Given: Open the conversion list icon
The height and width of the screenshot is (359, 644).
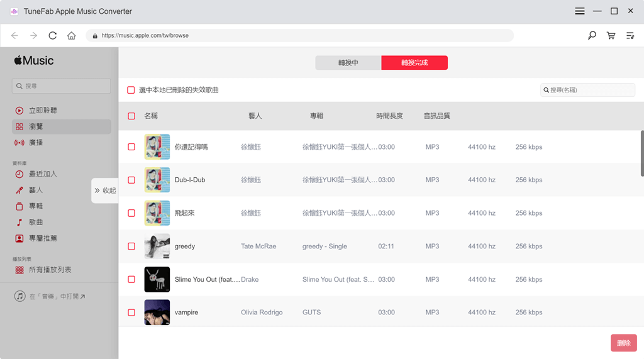Looking at the screenshot, I should click(x=630, y=36).
